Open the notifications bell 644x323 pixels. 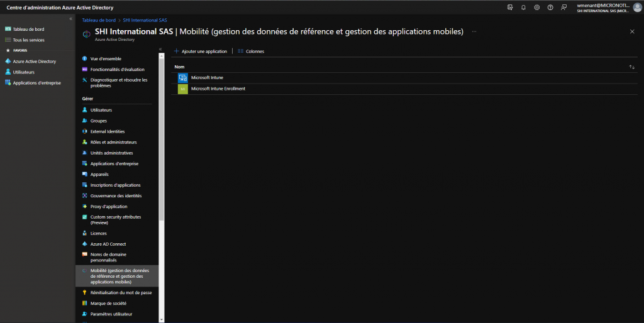[523, 8]
